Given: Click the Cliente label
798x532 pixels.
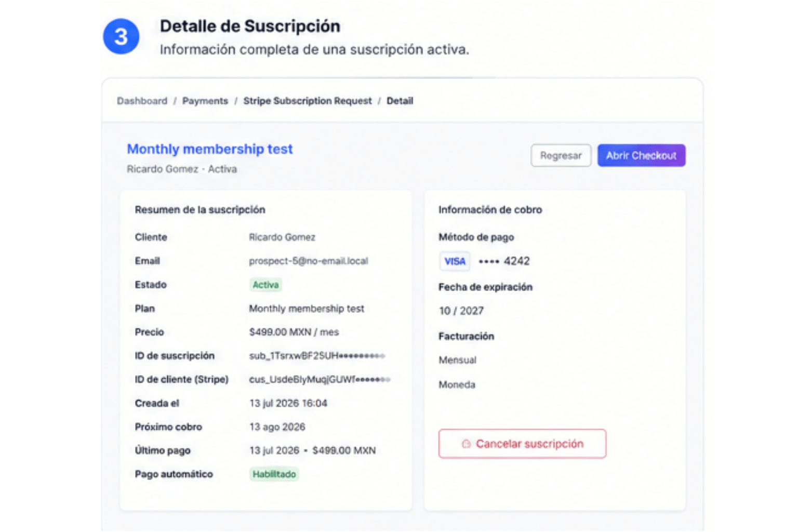Looking at the screenshot, I should pos(151,237).
